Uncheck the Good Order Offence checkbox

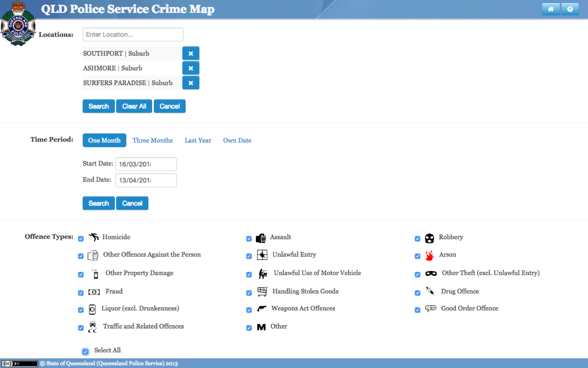point(417,310)
